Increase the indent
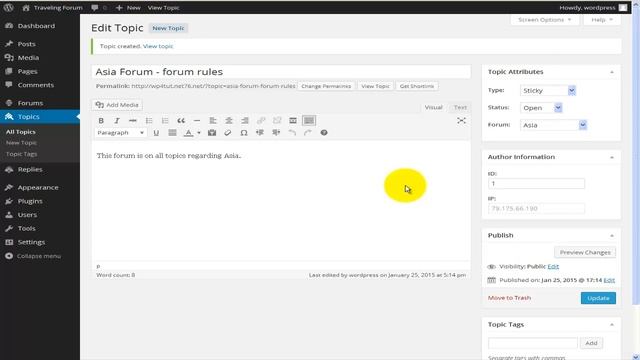This screenshot has height=360, width=640. [276, 133]
